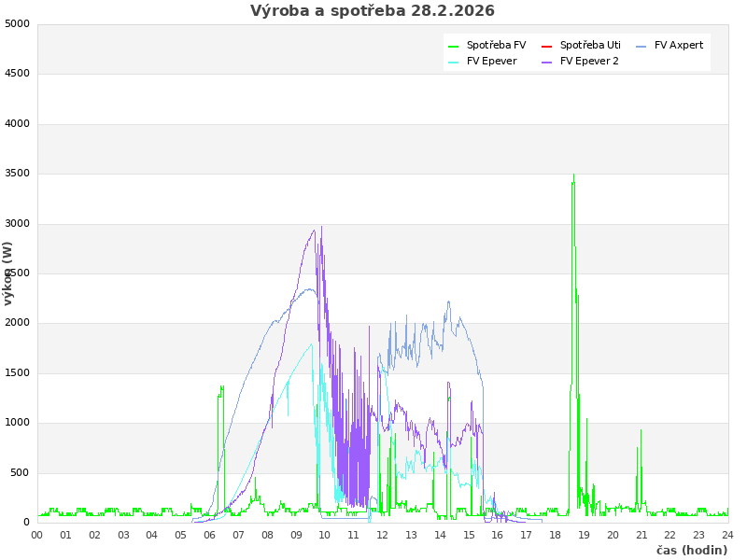Click the red Spotřeba Uti legend swatch
This screenshot has height=560, width=747.
click(x=547, y=46)
